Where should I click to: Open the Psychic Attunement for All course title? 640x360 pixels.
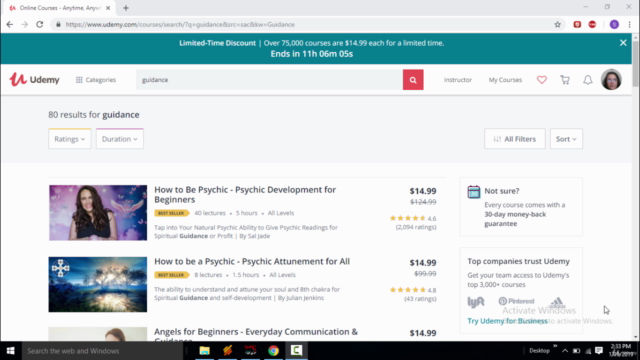tap(252, 261)
